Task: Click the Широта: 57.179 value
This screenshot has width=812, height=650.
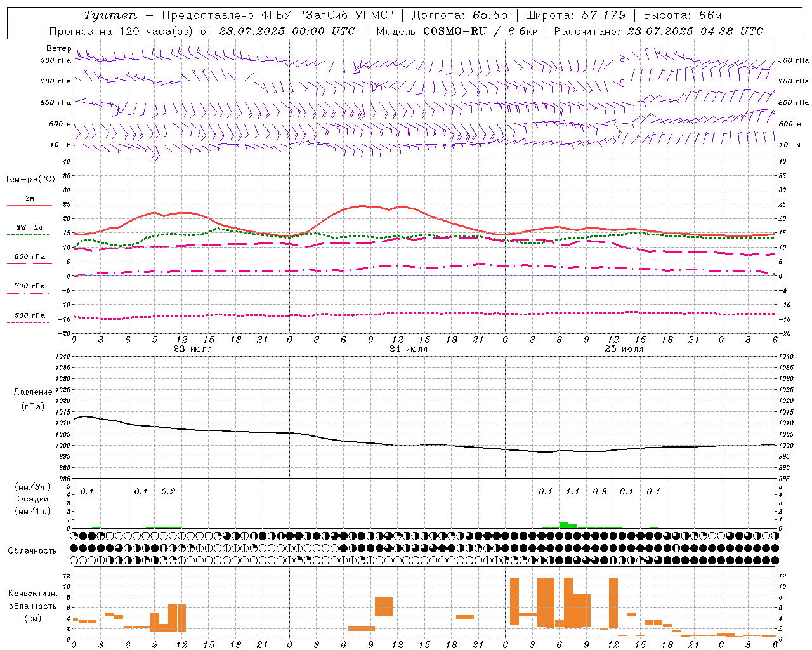Action: tap(576, 15)
